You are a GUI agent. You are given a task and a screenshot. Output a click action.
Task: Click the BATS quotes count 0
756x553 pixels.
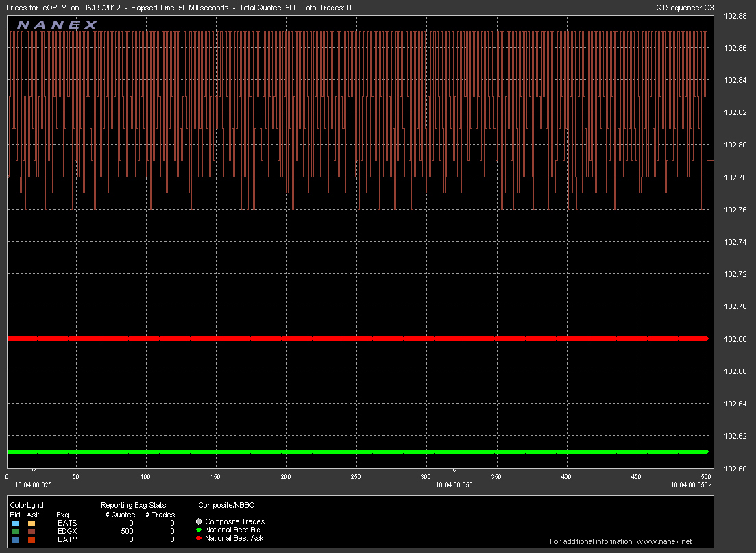[x=131, y=523]
